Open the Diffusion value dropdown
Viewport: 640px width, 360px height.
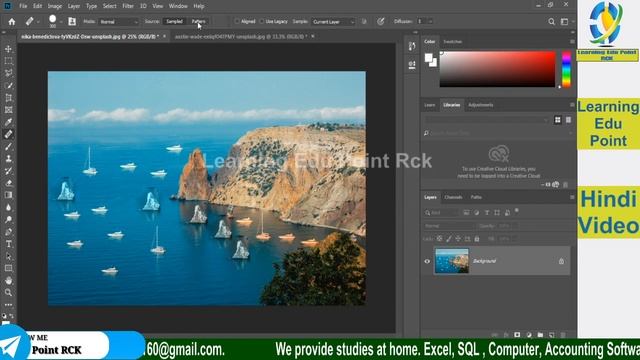click(x=430, y=22)
